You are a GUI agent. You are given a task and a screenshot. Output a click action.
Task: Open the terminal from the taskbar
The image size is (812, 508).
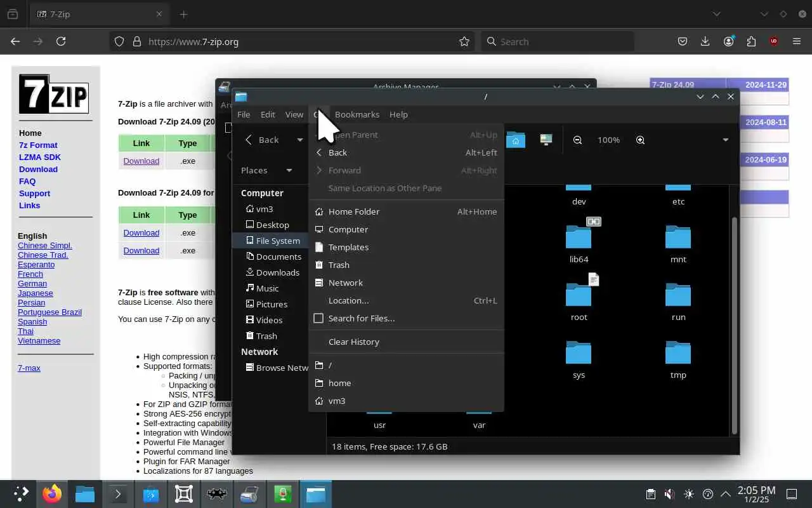pos(118,493)
